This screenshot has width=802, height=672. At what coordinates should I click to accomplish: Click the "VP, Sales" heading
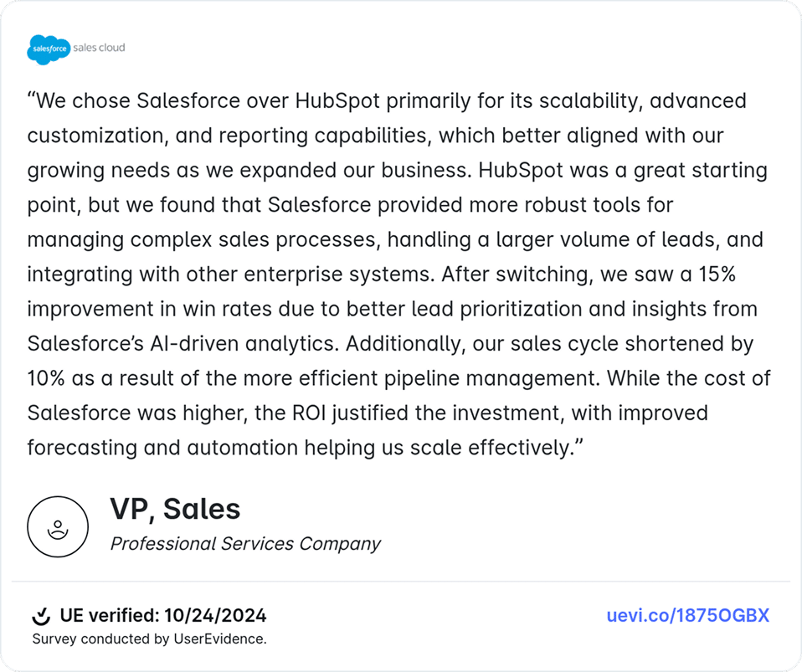pyautogui.click(x=175, y=509)
